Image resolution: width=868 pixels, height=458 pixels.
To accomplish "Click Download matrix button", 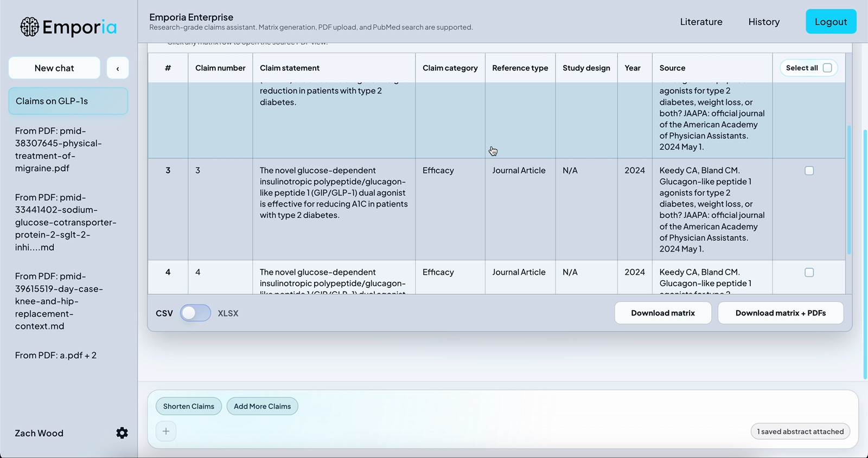I will click(662, 313).
